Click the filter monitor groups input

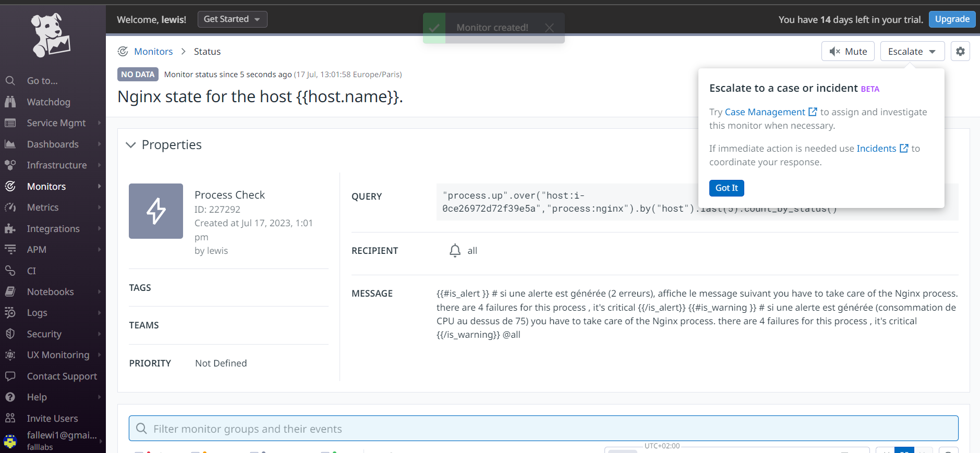tap(543, 428)
